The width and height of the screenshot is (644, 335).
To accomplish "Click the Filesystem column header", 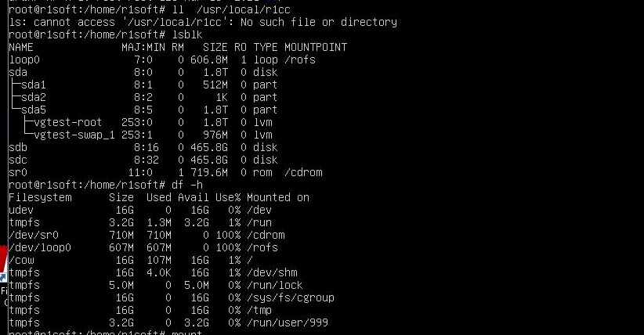I will pyautogui.click(x=40, y=197).
